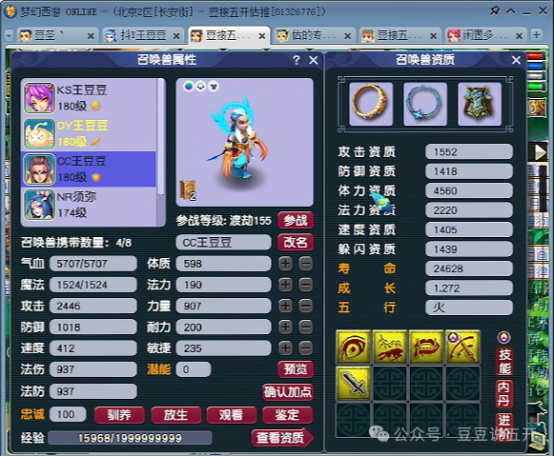Increase 体质 with the plus button
Screen dimensions: 554x457
(x=285, y=264)
